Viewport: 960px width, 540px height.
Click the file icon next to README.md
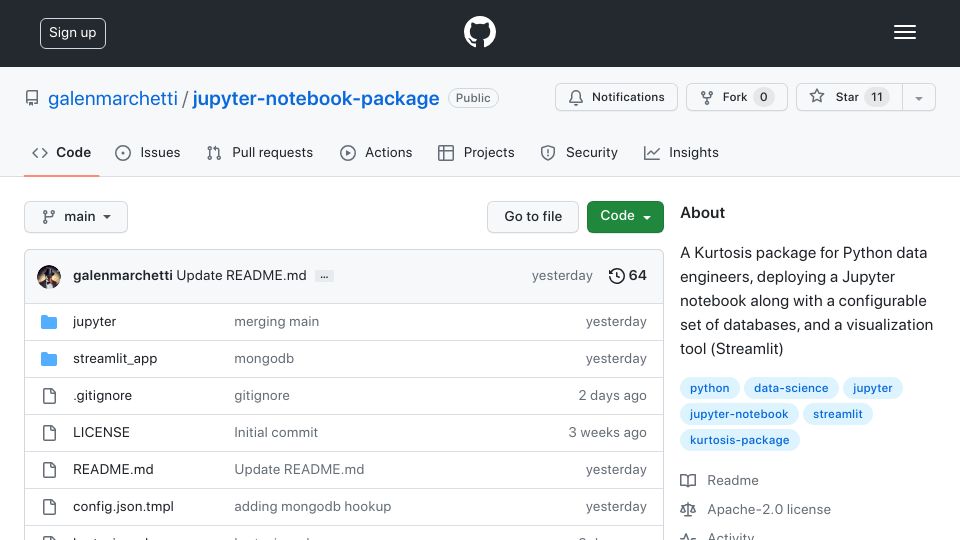50,470
